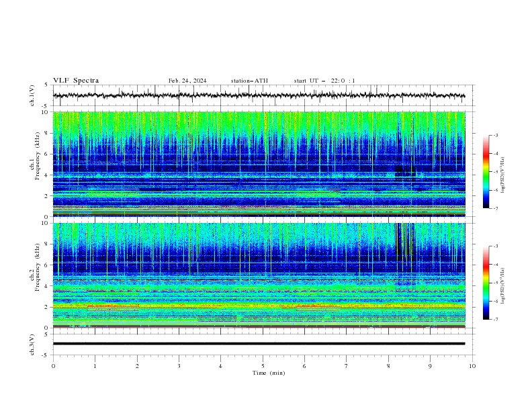Click the ch.1 PSD color scale bar
This screenshot has width=532, height=411.
486,172
